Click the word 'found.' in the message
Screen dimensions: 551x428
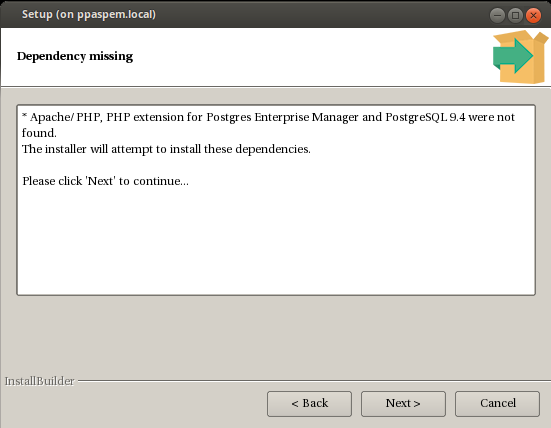[x=39, y=133]
